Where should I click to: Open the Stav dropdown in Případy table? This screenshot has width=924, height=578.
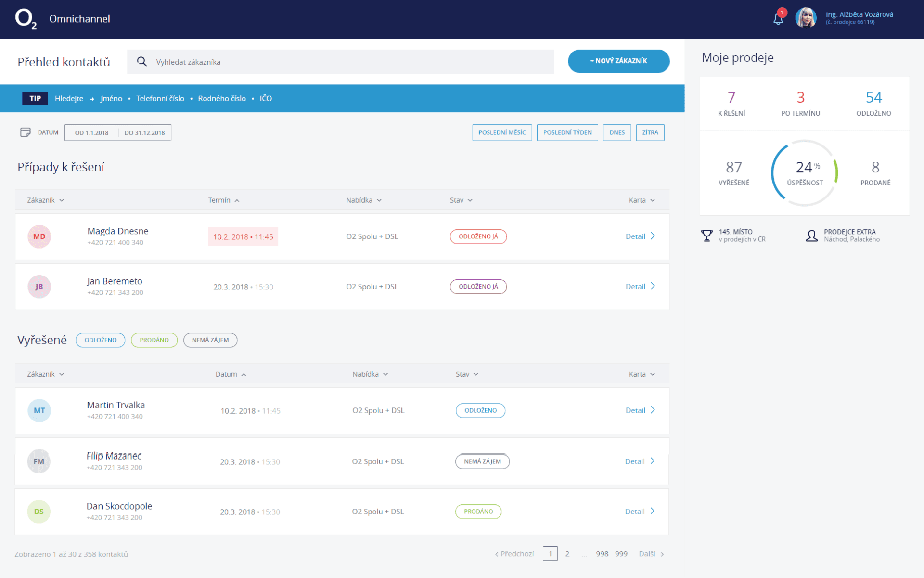461,200
